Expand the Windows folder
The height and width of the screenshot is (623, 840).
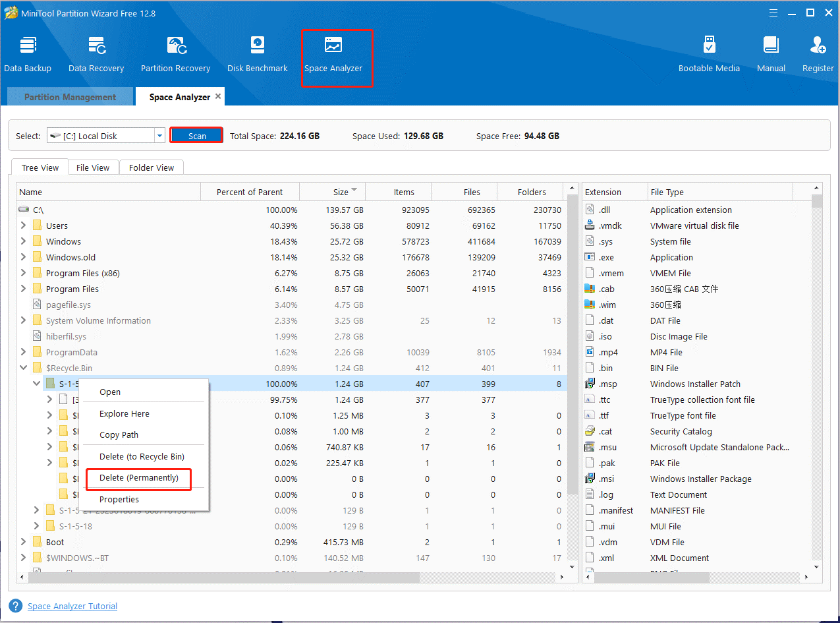24,241
